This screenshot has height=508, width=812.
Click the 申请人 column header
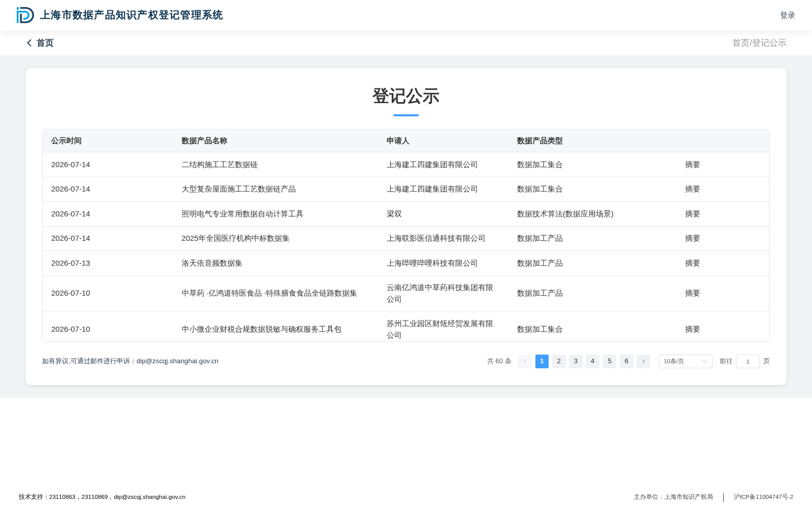(x=398, y=141)
